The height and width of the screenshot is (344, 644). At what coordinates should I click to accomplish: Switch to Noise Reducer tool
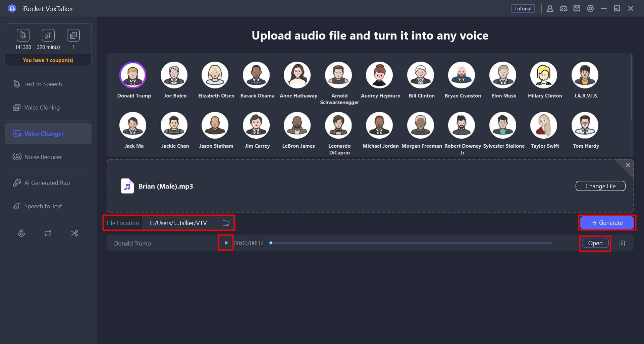point(48,157)
